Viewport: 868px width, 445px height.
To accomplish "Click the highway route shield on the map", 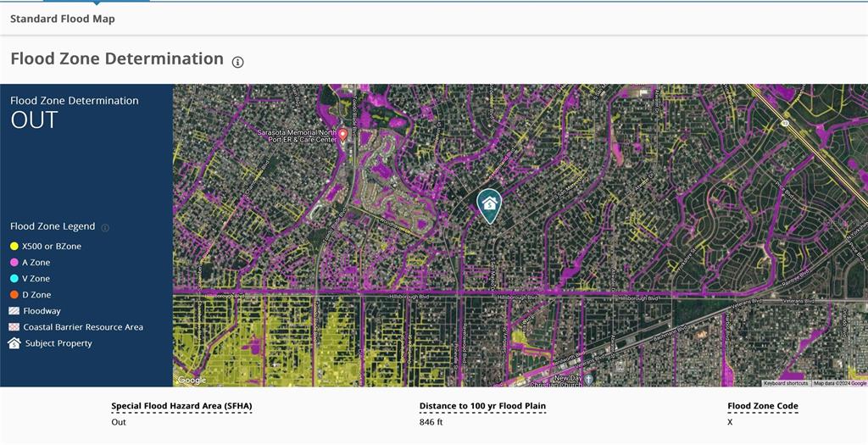I will pos(785,124).
